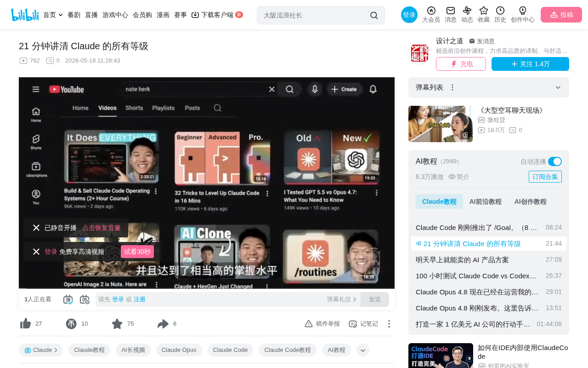
Task: Switch to Claude教程 tab
Action: tap(439, 201)
